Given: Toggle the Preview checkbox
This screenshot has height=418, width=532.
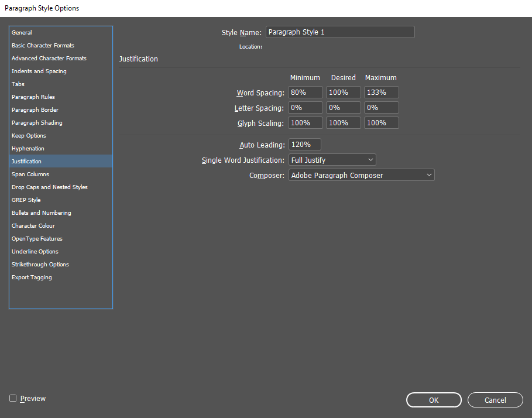Looking at the screenshot, I should pos(13,399).
